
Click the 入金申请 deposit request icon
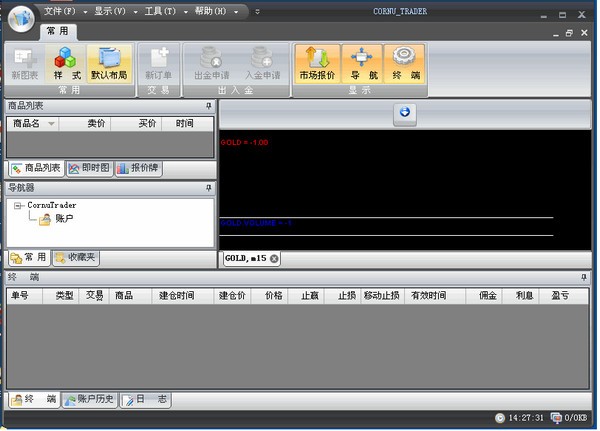[x=262, y=64]
